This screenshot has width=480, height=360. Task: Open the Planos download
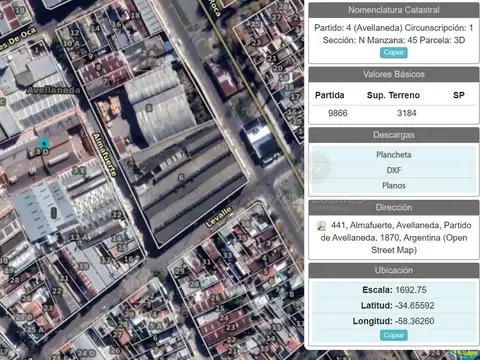(394, 185)
